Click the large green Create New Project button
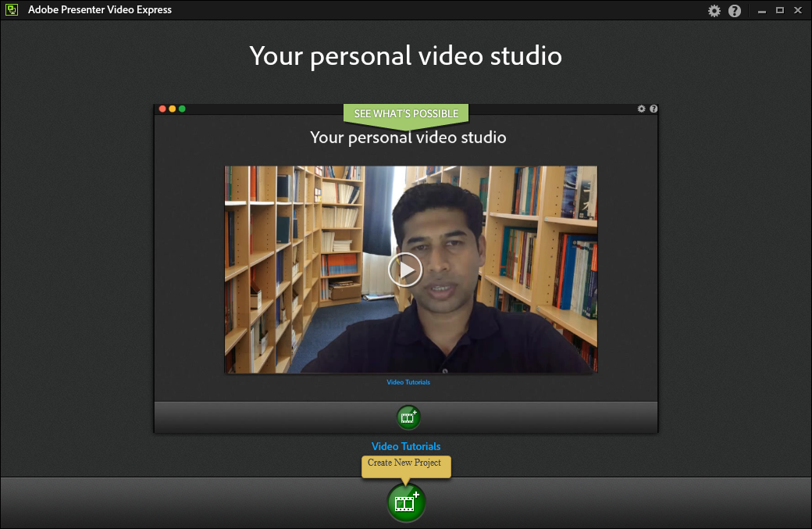 pyautogui.click(x=406, y=502)
